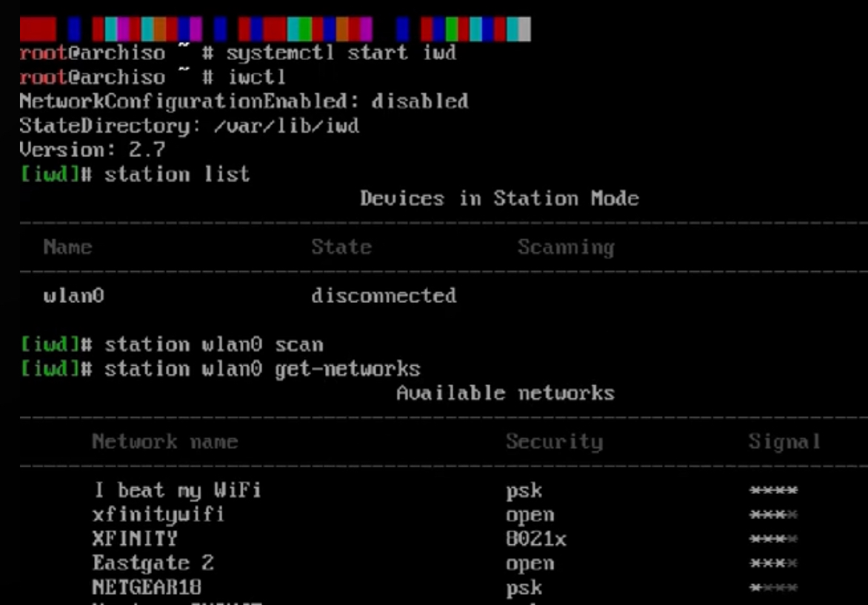Select the wlan0 device name
Image resolution: width=868 pixels, height=605 pixels.
click(x=73, y=295)
